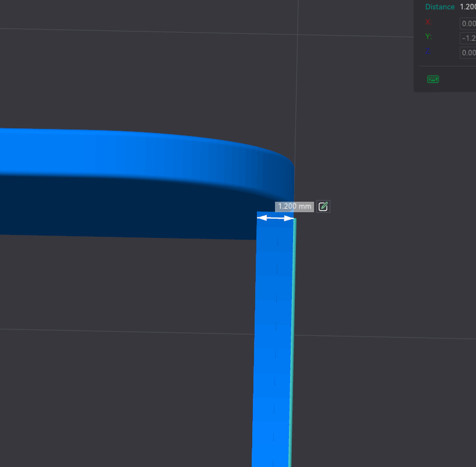Click the edit icon beside 1.200 mm
This screenshot has height=467, width=476.
coord(323,206)
